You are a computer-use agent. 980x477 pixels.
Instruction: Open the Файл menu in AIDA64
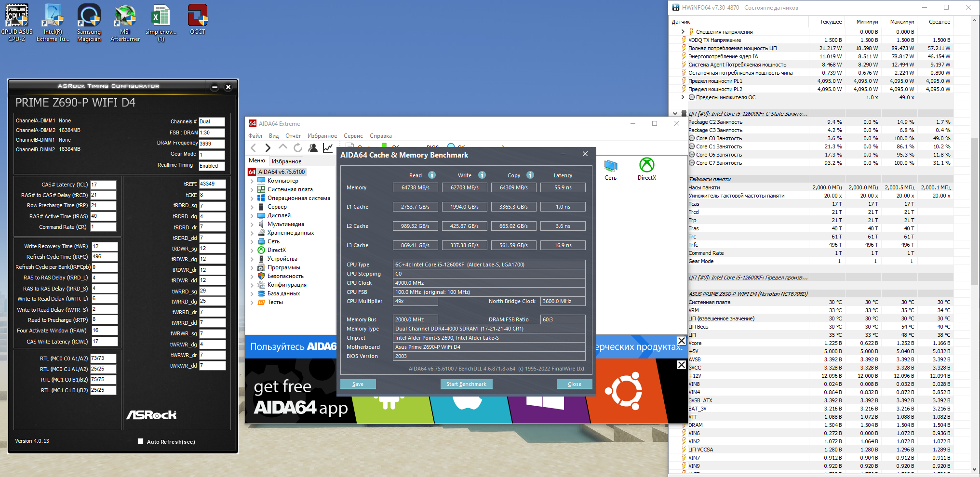[255, 136]
